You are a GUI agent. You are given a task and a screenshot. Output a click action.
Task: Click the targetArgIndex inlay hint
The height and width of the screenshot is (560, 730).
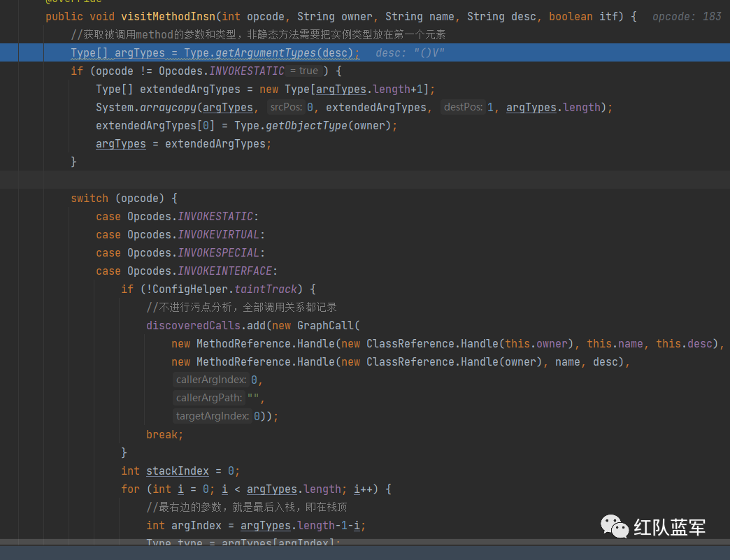[213, 416]
